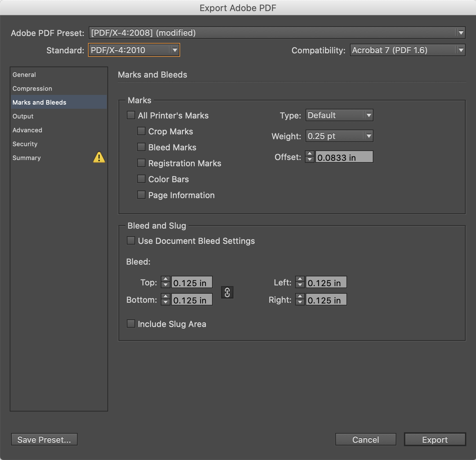This screenshot has height=460, width=476.
Task: Open the Compression section
Action: pos(59,88)
